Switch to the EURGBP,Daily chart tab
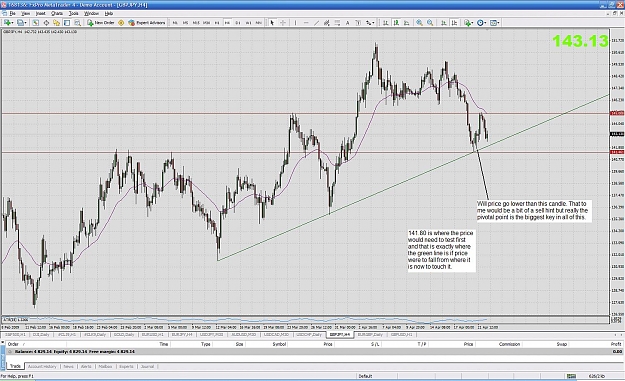625x381 pixels. (x=370, y=334)
